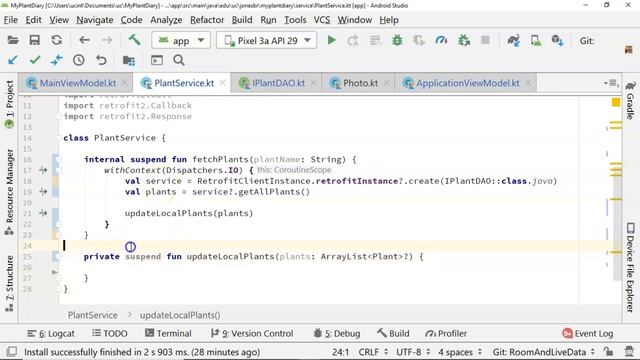Open the app run configuration dropdown
The height and width of the screenshot is (360, 640).
[x=181, y=40]
